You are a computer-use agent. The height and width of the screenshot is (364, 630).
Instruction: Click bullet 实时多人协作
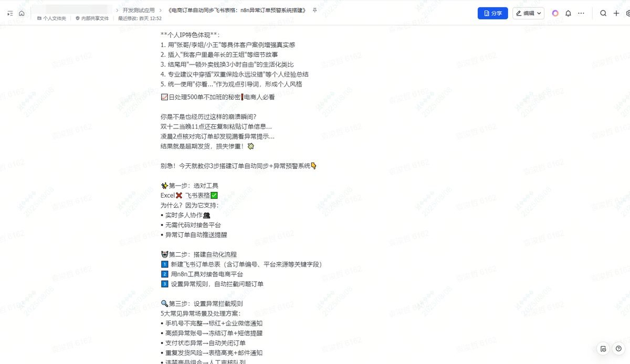click(x=185, y=215)
